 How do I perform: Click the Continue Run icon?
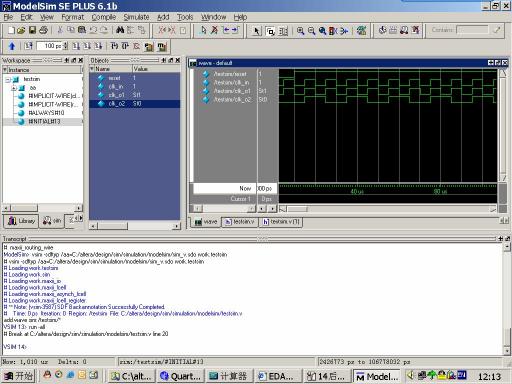87,46
